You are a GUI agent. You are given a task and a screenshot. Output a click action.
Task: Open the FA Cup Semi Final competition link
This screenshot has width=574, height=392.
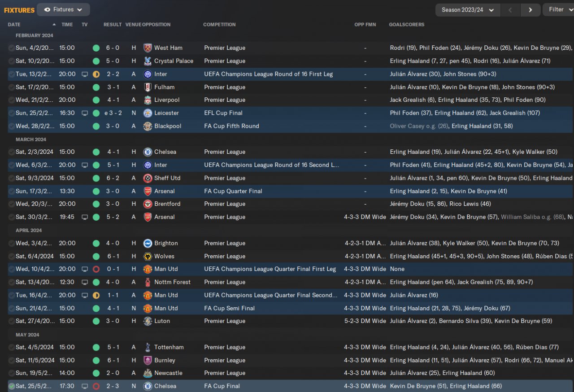coord(229,308)
